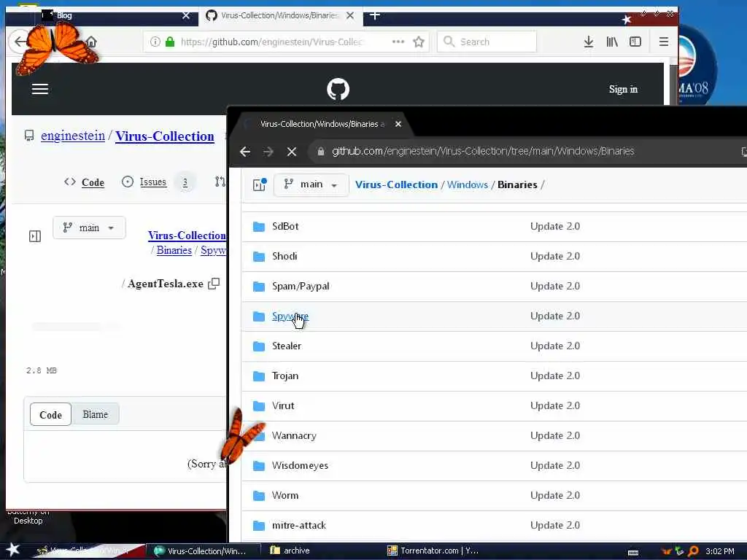Show site information icon in Firefox

[x=155, y=42]
